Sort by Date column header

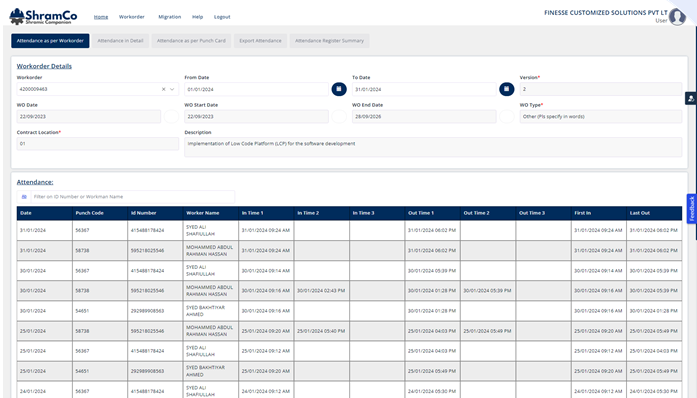[x=44, y=213]
